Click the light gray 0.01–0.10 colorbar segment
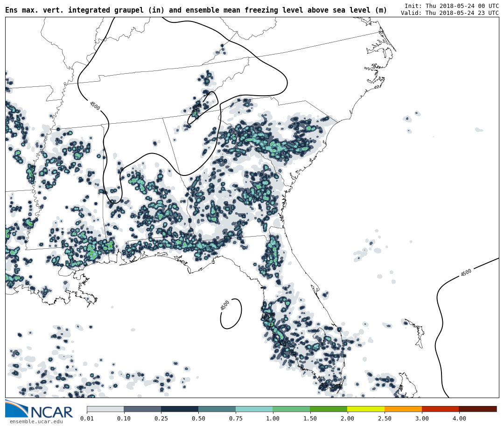Viewport: 504px width, 427px height. (x=105, y=409)
